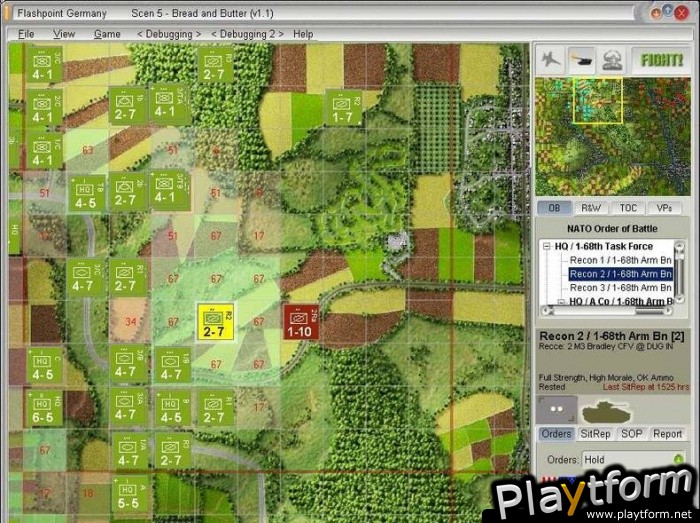Select Recon 3 / 1-68th Arm Bn

[621, 288]
